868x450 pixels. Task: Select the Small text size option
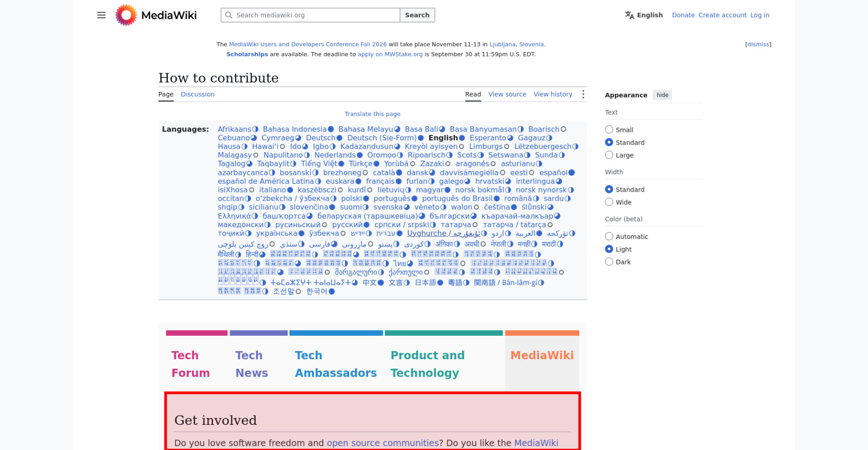[609, 129]
